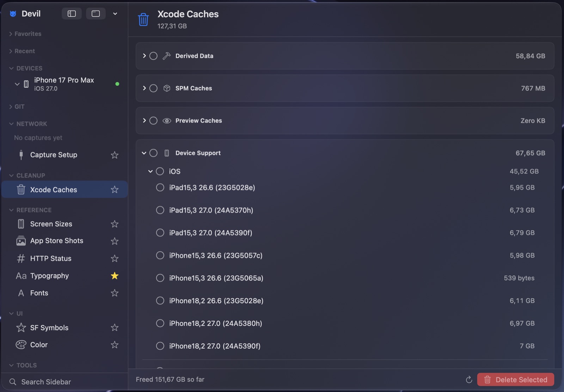Click the iPhone device icon in sidebar
The height and width of the screenshot is (392, 564).
(x=26, y=84)
